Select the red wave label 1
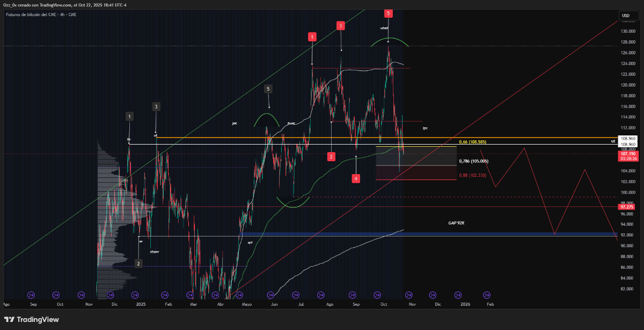Image resolution: width=644 pixels, height=330 pixels. [312, 37]
